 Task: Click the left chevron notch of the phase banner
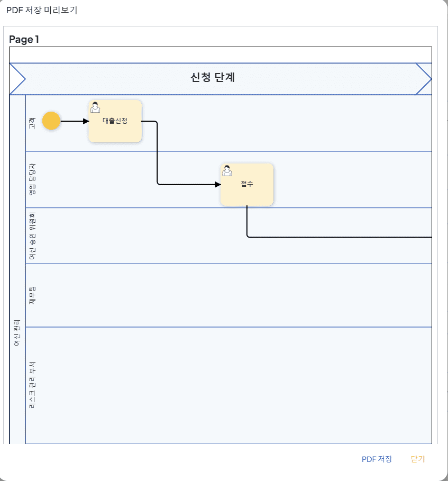(x=17, y=79)
